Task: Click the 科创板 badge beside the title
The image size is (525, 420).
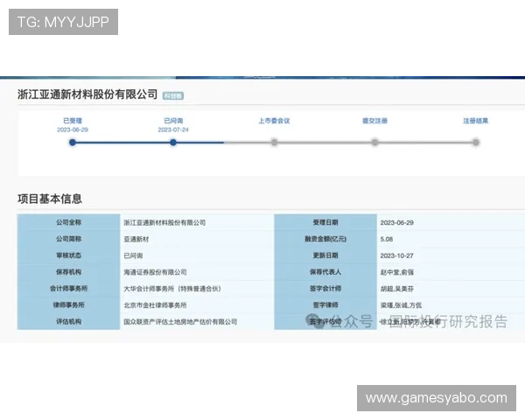Action: pyautogui.click(x=173, y=95)
